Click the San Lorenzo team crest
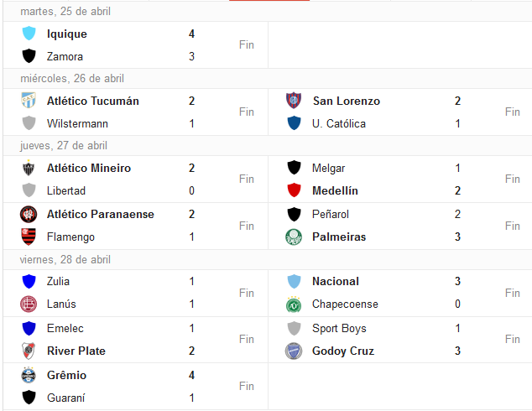Image resolution: width=532 pixels, height=411 pixels. coord(294,101)
